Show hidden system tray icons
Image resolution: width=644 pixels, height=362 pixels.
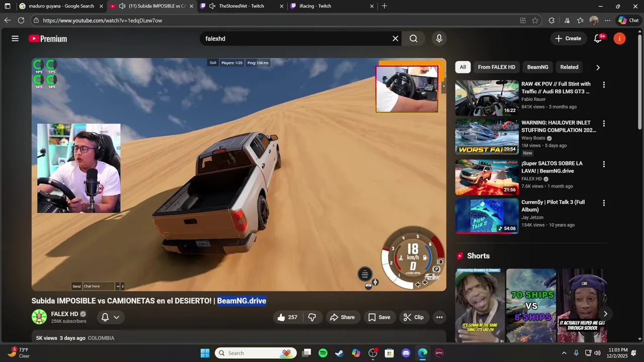point(564,353)
